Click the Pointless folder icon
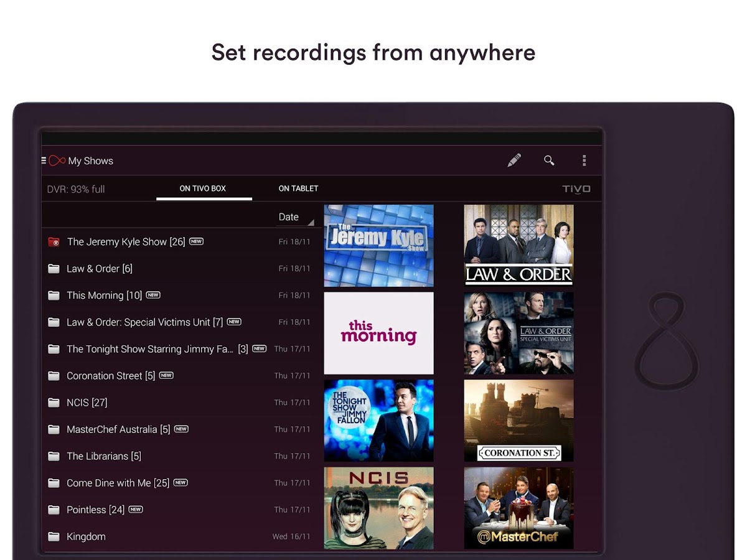Image resolution: width=747 pixels, height=560 pixels. coord(54,510)
